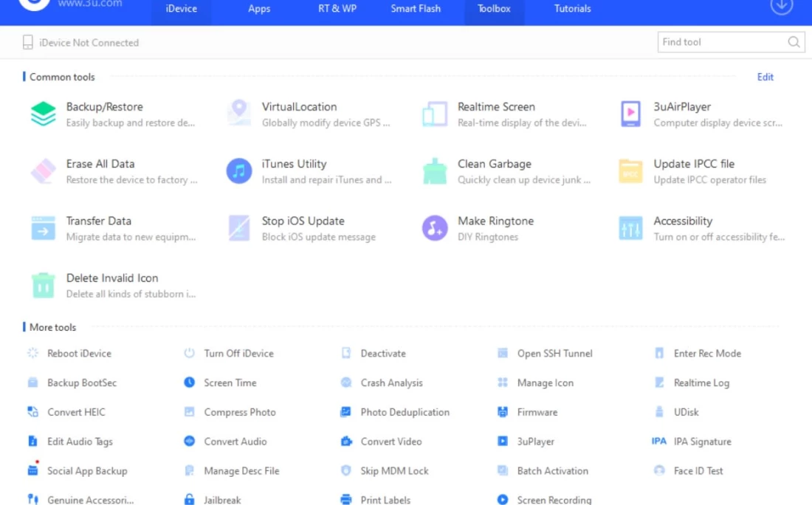Image resolution: width=812 pixels, height=505 pixels.
Task: Switch to the Smart Flash tab
Action: tap(416, 9)
